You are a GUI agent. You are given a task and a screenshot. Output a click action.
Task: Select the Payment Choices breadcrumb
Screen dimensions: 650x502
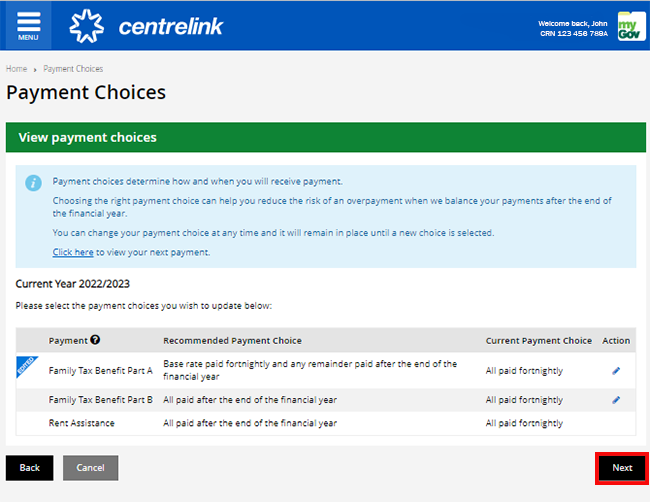[73, 69]
